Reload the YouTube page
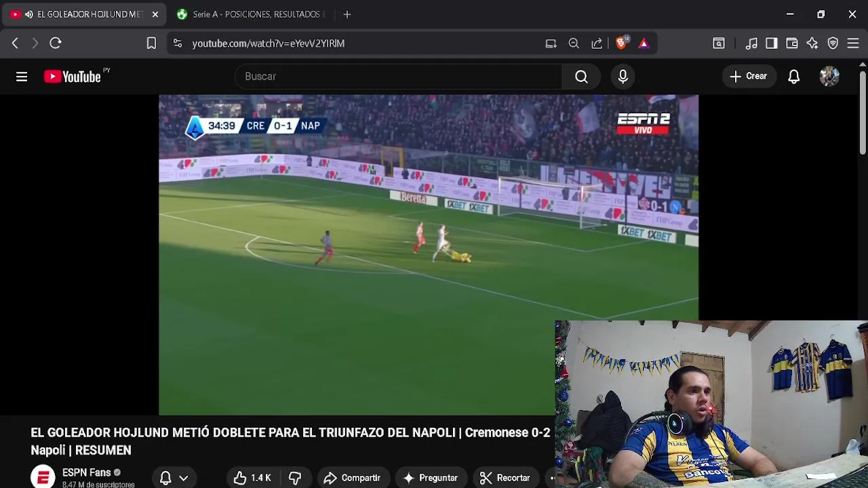 coord(56,43)
